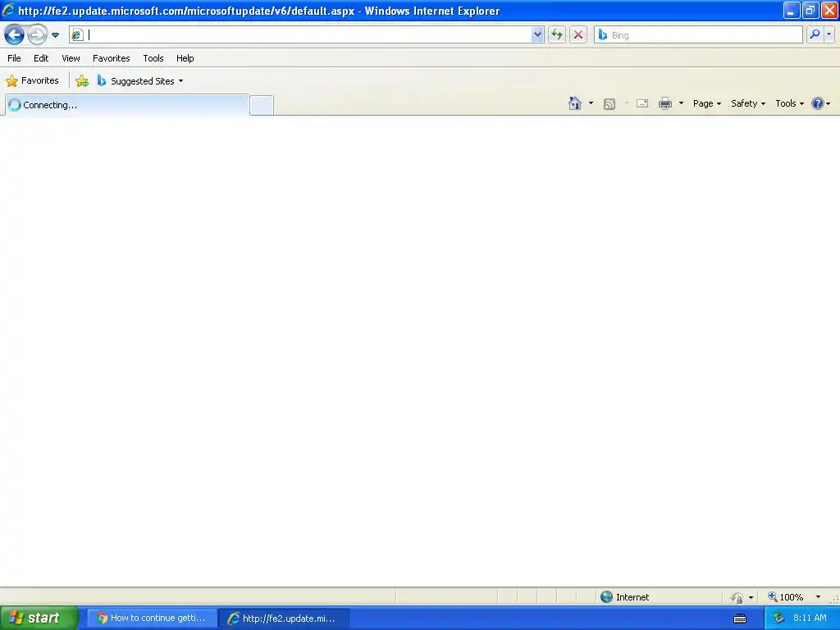Restore down the Internet Explorer window
Image resolution: width=840 pixels, height=630 pixels.
810,10
